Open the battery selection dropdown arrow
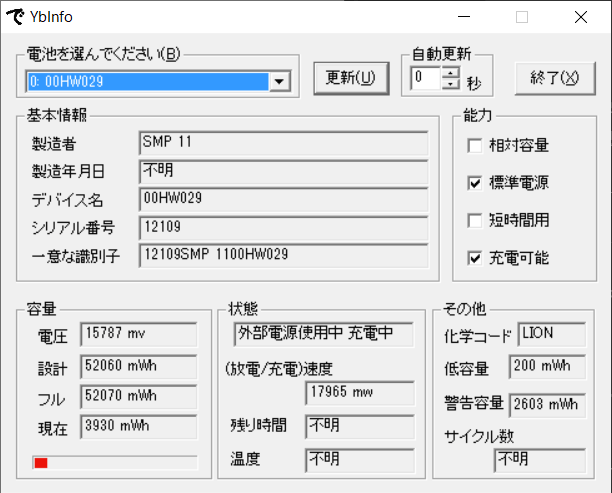This screenshot has width=612, height=493. pos(279,82)
